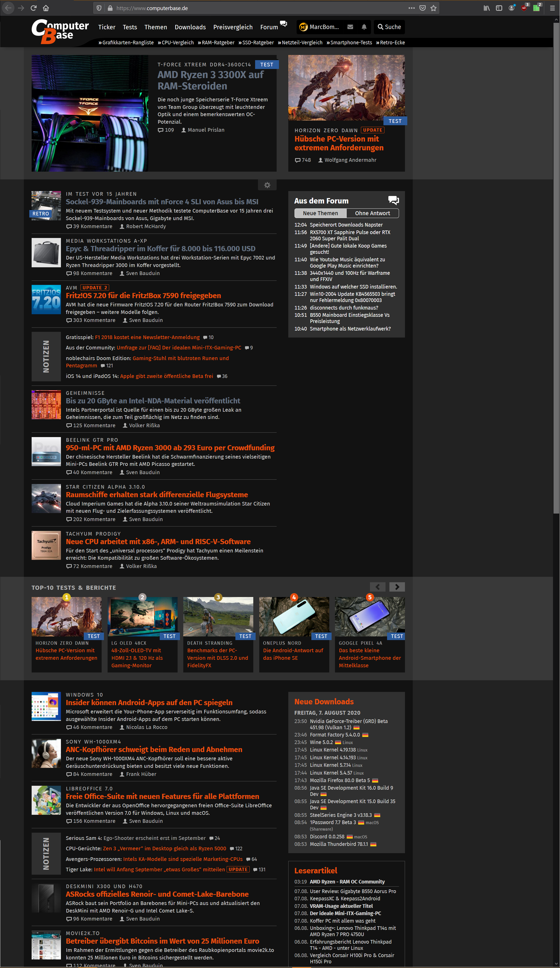
Task: Show previous Top-10 tests slide
Action: (x=377, y=587)
